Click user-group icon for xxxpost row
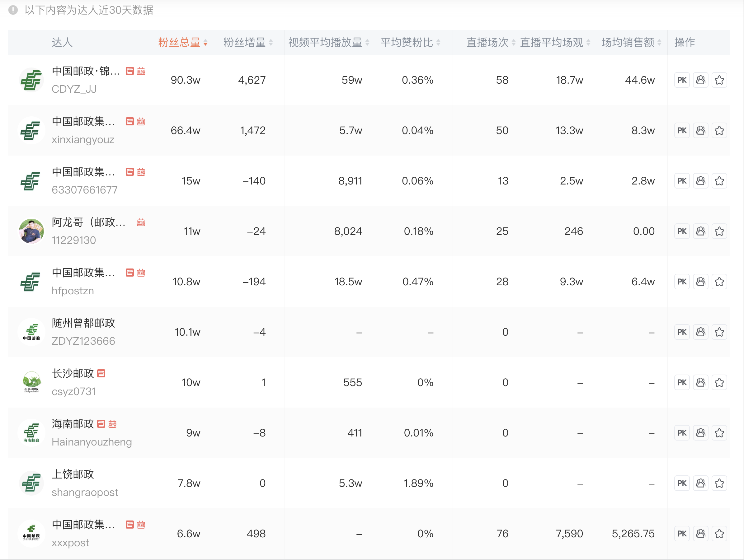 tap(701, 534)
